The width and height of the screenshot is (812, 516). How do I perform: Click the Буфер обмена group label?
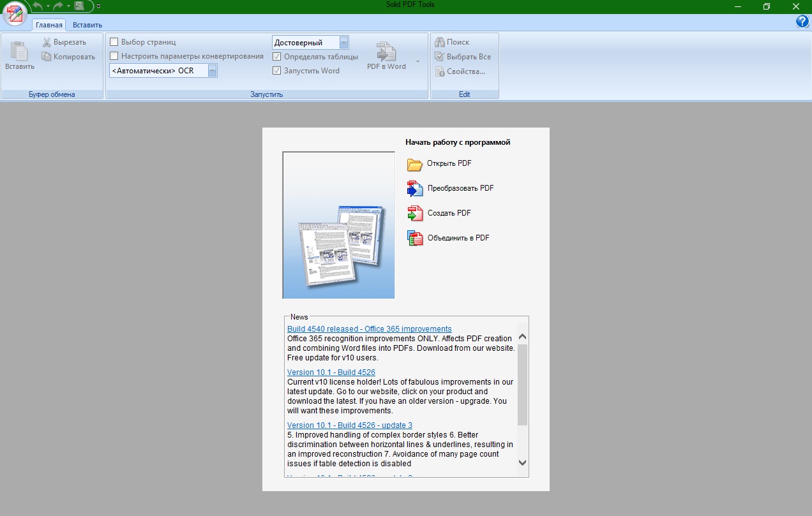pos(52,94)
